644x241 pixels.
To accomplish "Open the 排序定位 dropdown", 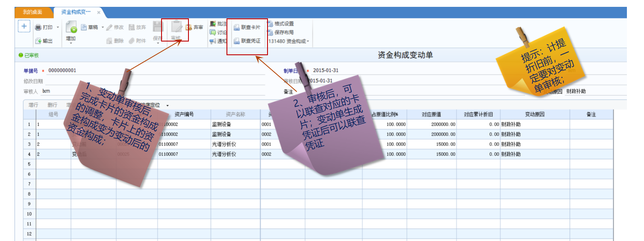I will 168,105.
